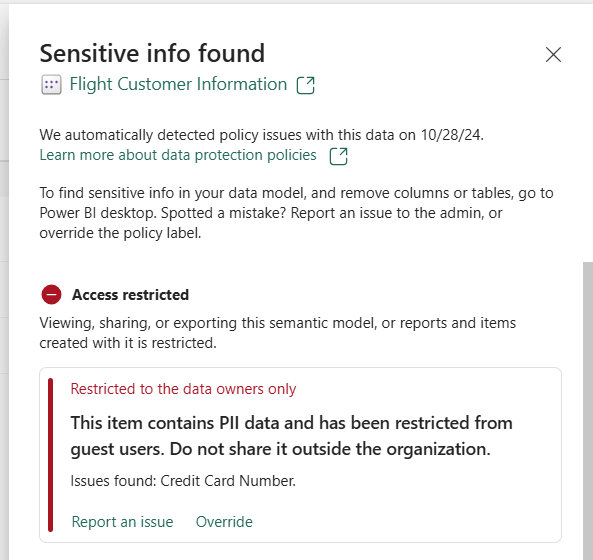The image size is (593, 560).
Task: Choose Override on the policy card
Action: (224, 522)
